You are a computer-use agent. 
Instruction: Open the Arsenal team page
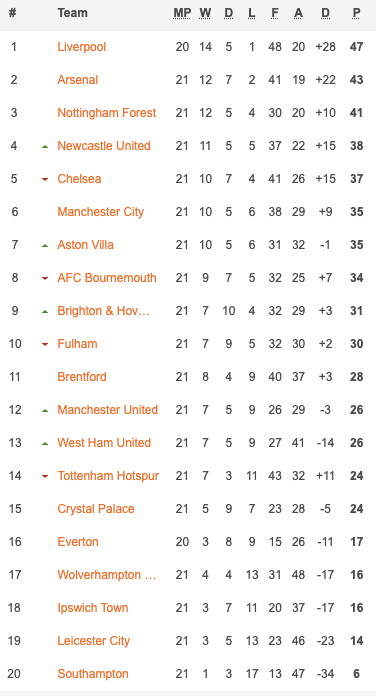(x=78, y=80)
